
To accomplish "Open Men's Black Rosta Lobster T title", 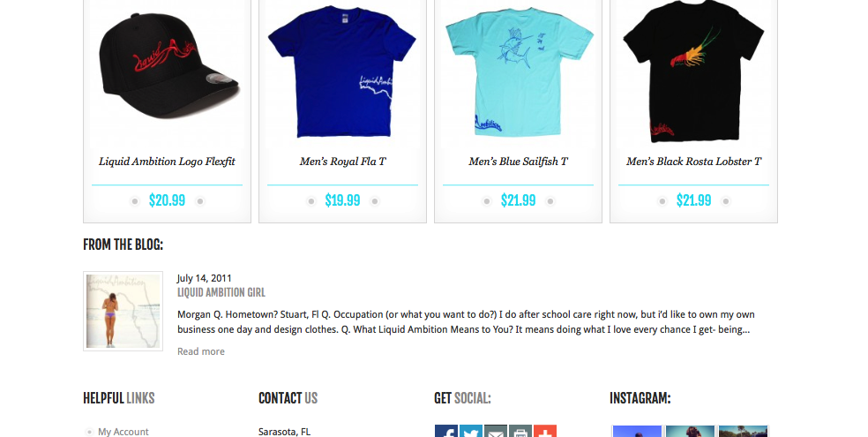I will tap(693, 162).
